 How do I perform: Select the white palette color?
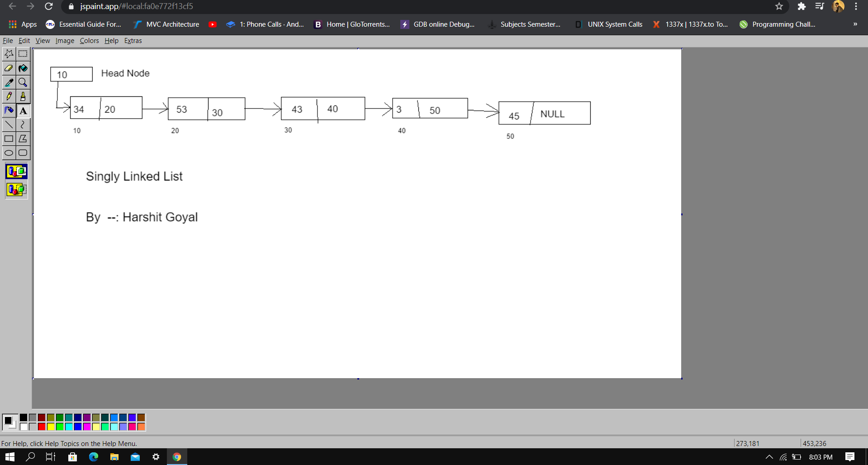coord(24,427)
